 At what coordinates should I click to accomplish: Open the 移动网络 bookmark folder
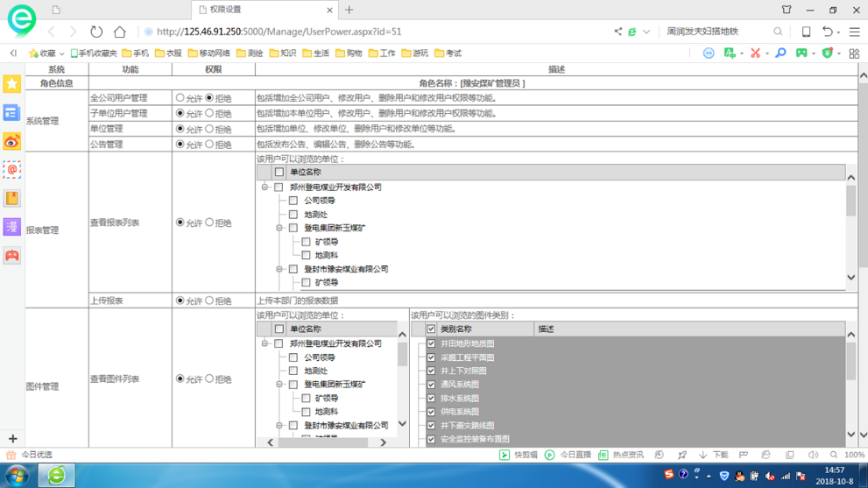click(209, 53)
